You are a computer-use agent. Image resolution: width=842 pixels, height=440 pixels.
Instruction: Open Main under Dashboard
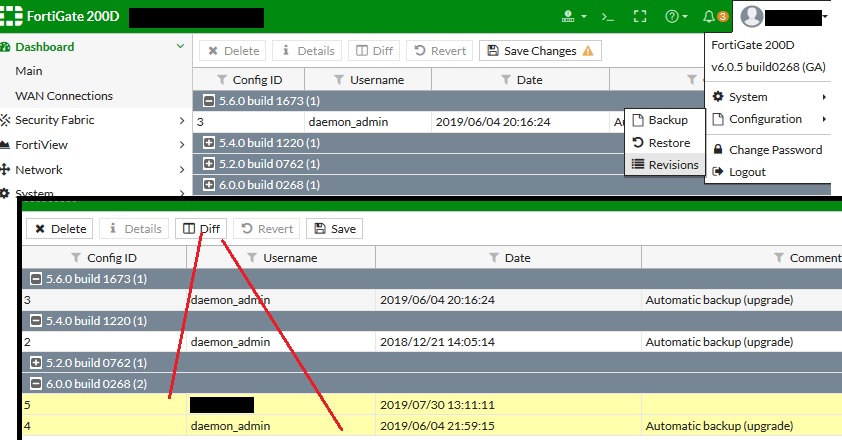(x=29, y=71)
